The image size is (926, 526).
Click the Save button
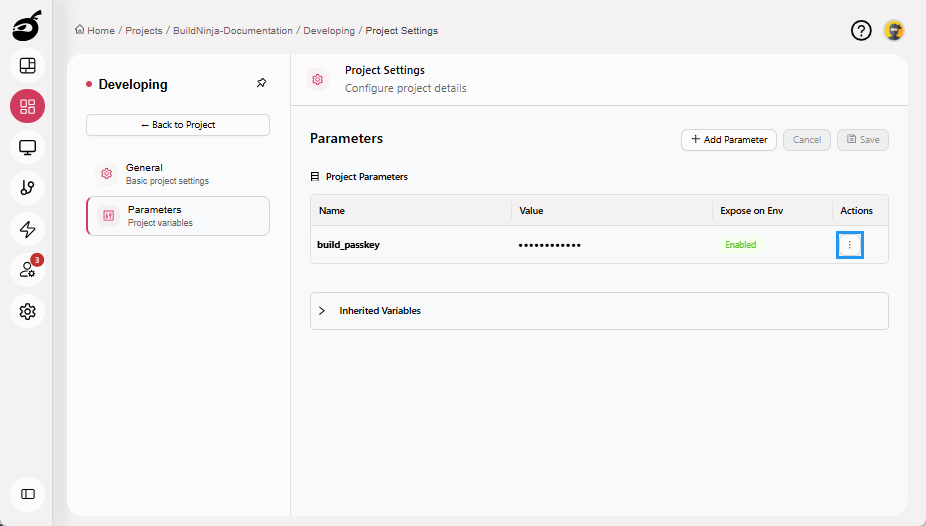click(x=863, y=140)
